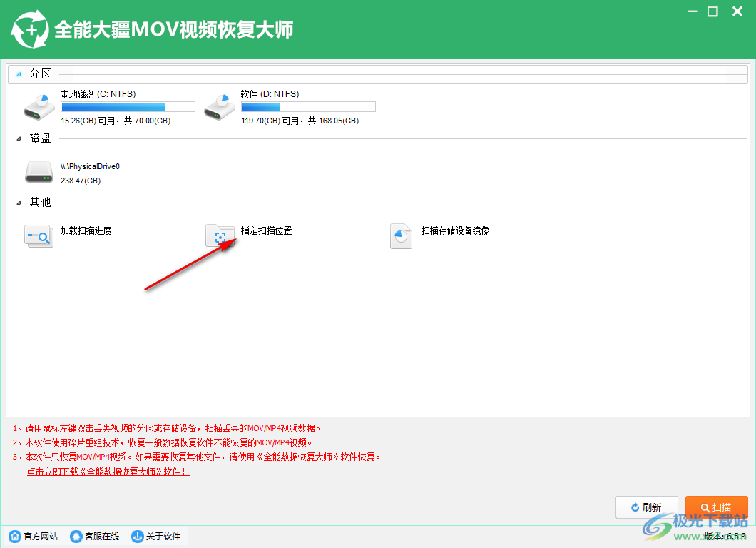Select the PhysicalDrive0 disk icon
Viewport: 756px width, 548px height.
pos(39,172)
